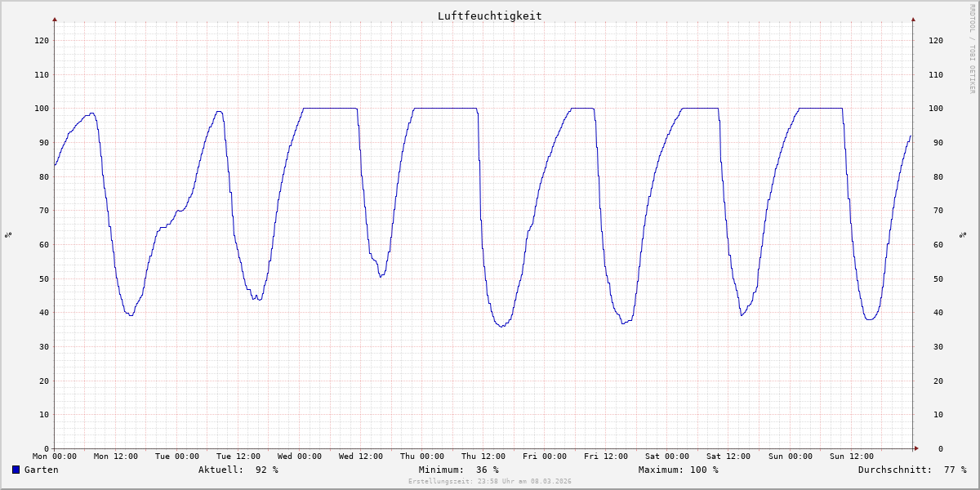Click the Erstellungszeit timestamp text
This screenshot has width=980, height=490.
coord(489,481)
